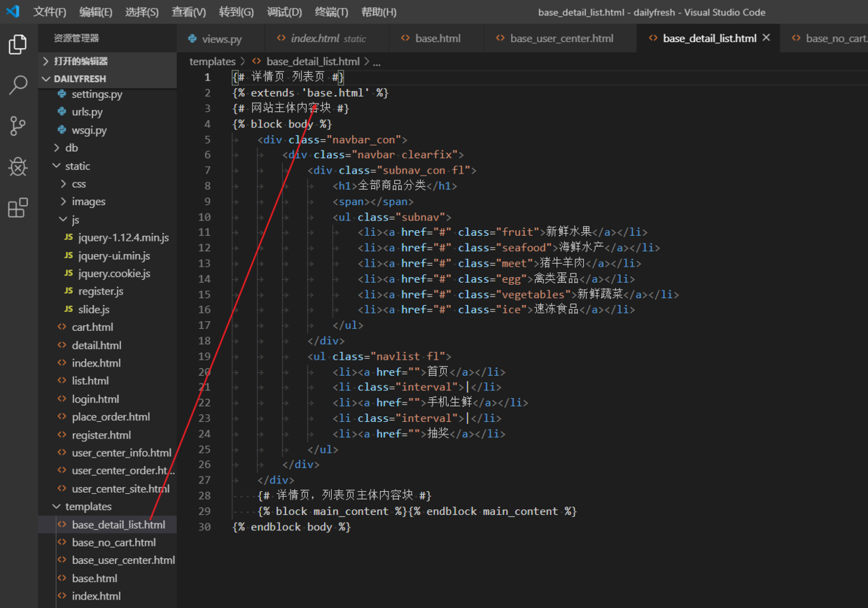Click the JS icon beside slide.js
Screen dimensions: 868x608
pos(68,309)
